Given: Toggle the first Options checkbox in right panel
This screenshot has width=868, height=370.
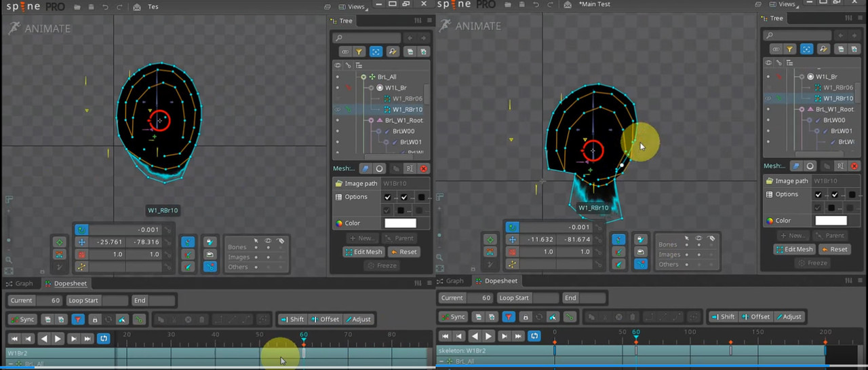Looking at the screenshot, I should tap(818, 195).
